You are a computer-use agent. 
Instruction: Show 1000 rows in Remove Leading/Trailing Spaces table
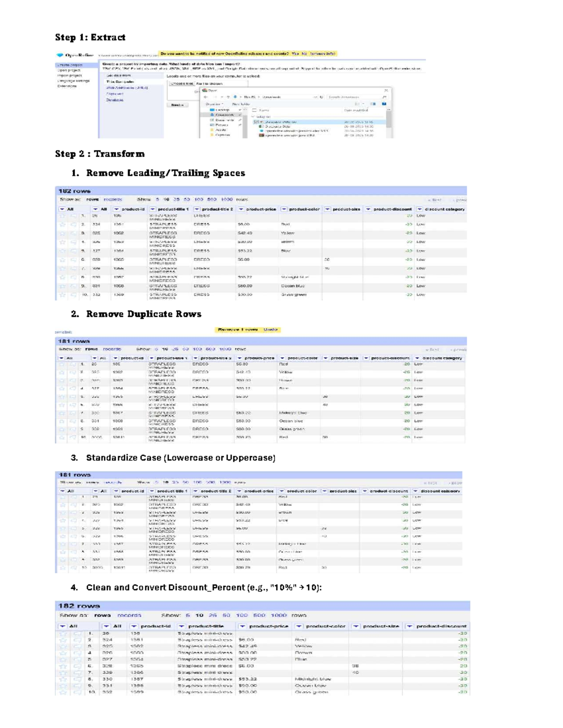tap(227, 200)
